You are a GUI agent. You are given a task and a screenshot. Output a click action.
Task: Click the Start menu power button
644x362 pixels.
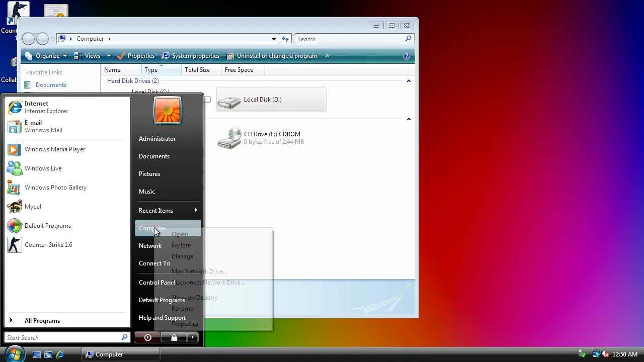pos(147,338)
